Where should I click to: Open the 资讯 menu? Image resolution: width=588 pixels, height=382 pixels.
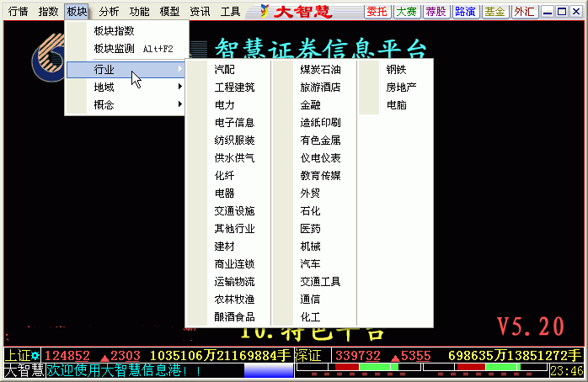[x=200, y=12]
